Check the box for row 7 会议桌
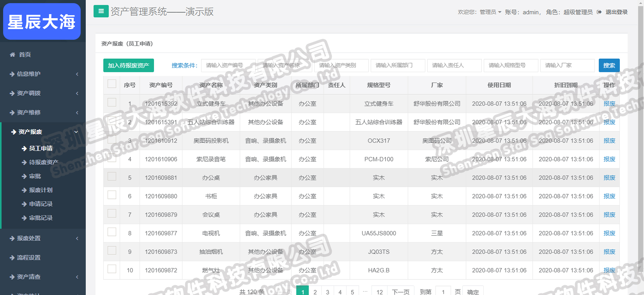644x295 pixels. [112, 214]
